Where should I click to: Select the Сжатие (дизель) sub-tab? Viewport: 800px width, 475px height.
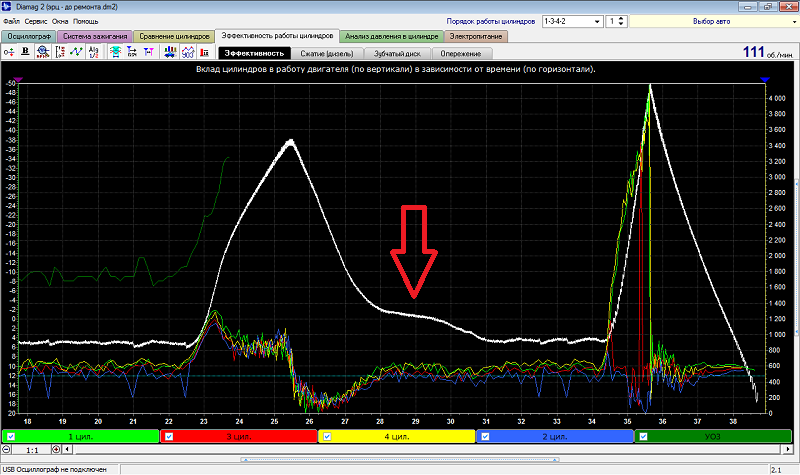327,54
